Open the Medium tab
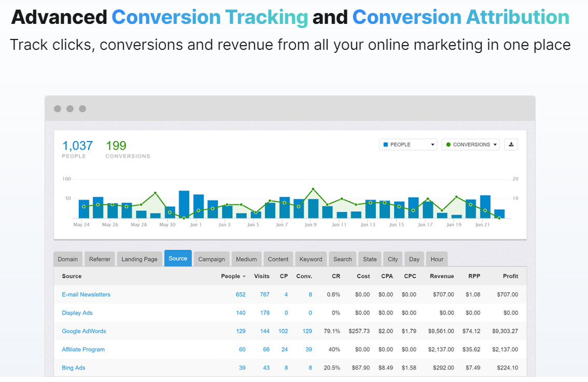The width and height of the screenshot is (588, 382). (x=246, y=259)
